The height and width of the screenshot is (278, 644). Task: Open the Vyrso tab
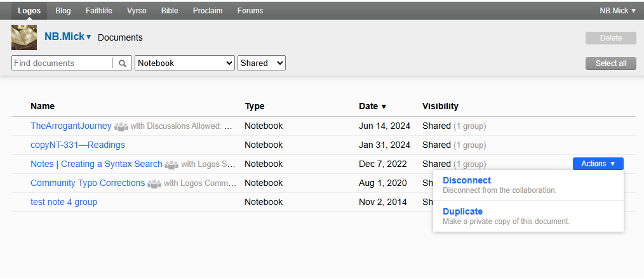[x=137, y=11]
